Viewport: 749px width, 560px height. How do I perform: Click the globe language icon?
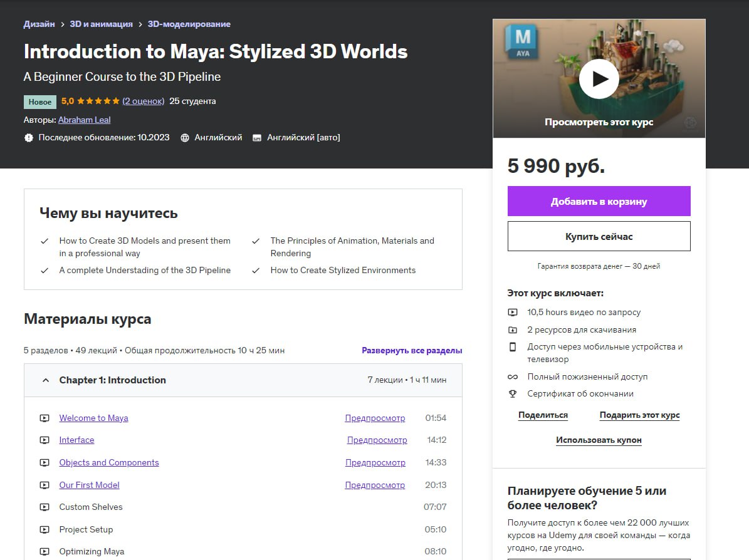(x=185, y=138)
